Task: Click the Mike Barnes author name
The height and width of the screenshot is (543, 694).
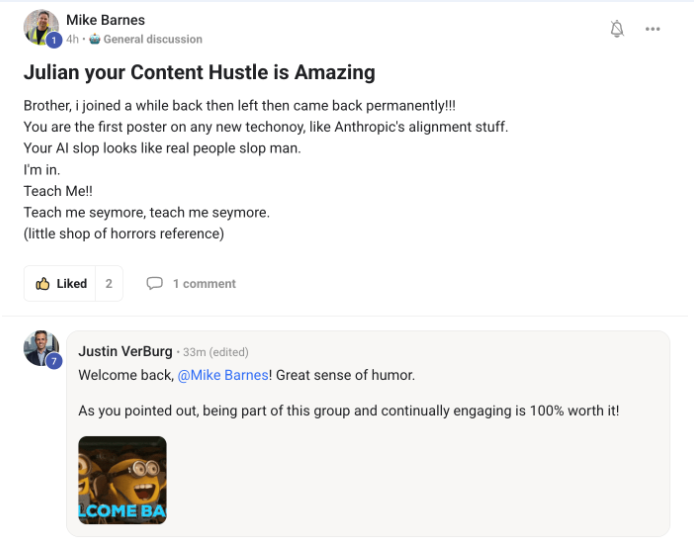Action: 105,20
